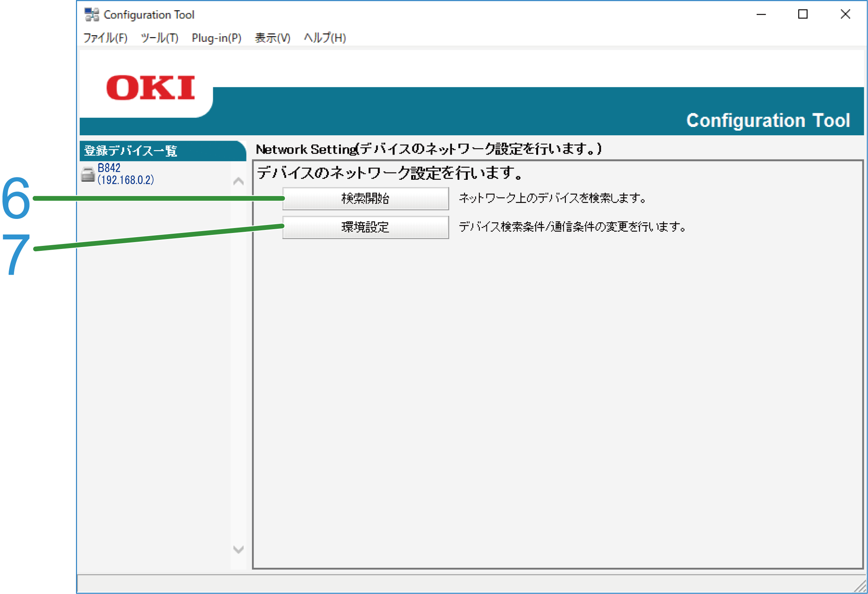This screenshot has width=868, height=594.
Task: Select the B842 printer icon in the device list
Action: point(88,174)
